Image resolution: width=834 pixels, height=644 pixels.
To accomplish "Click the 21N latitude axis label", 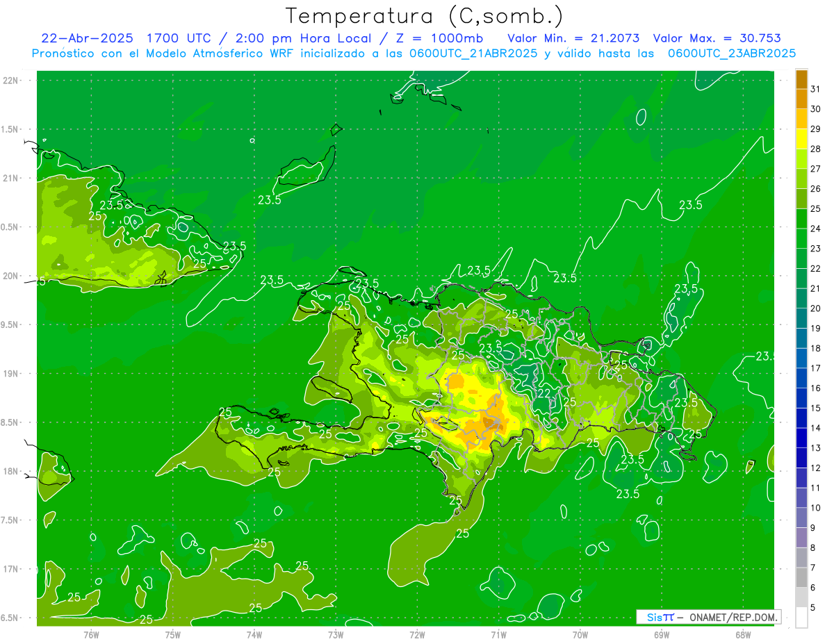I will pyautogui.click(x=12, y=178).
